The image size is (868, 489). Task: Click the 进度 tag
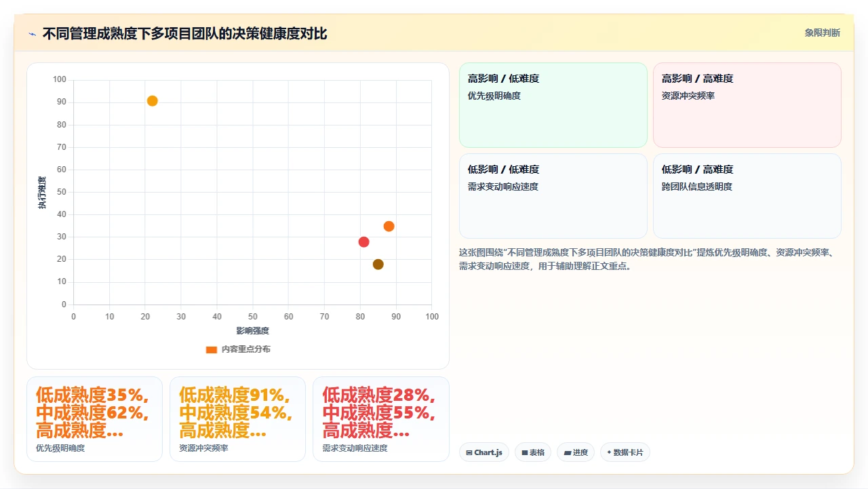point(576,452)
